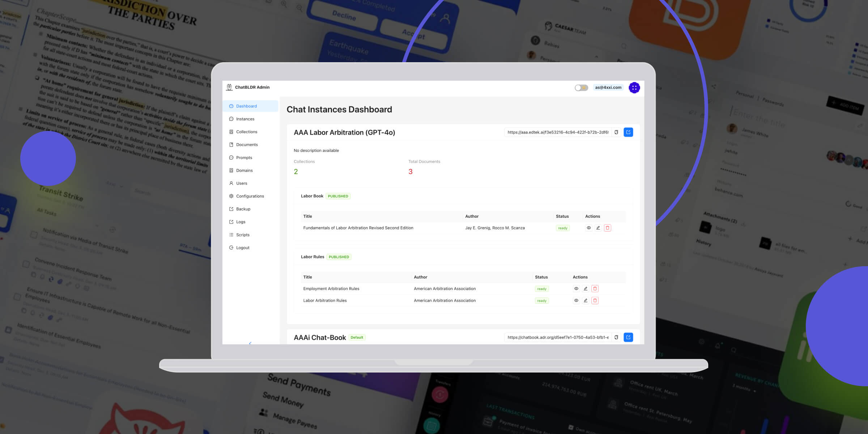
Task: Click ready status for Employment Arbitration Rules
Action: [x=542, y=289]
